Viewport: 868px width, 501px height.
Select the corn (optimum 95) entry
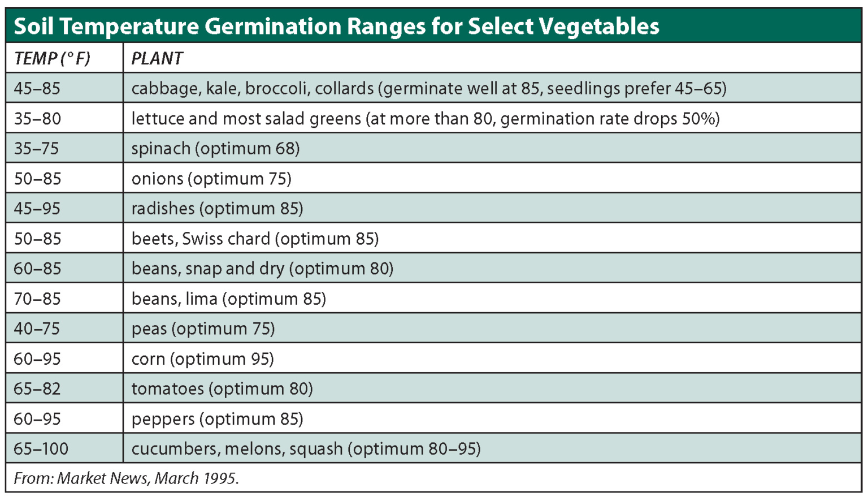click(x=202, y=359)
